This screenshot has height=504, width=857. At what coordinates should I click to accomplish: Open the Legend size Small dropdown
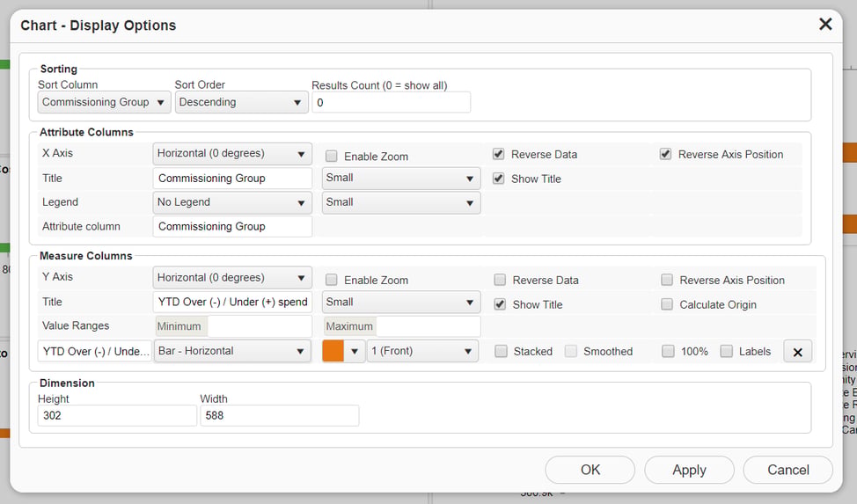[x=401, y=202]
